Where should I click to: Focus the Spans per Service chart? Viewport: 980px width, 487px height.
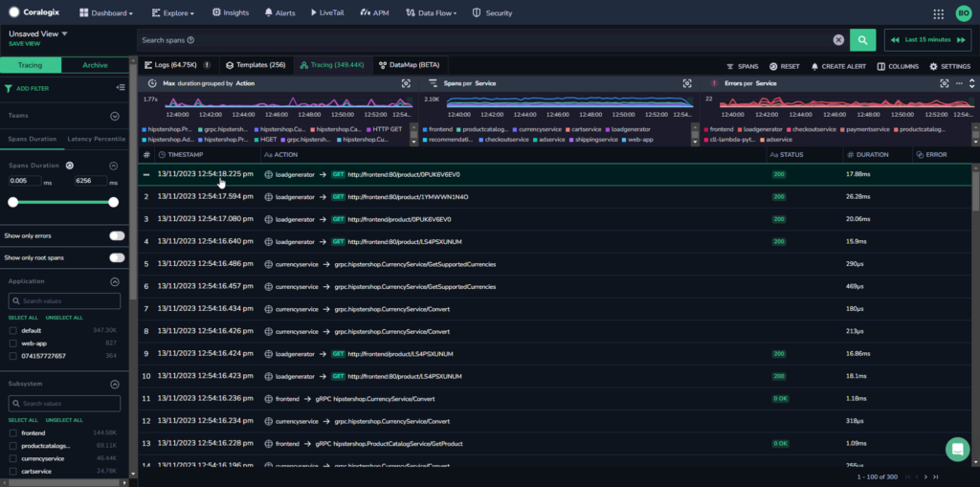(x=687, y=83)
